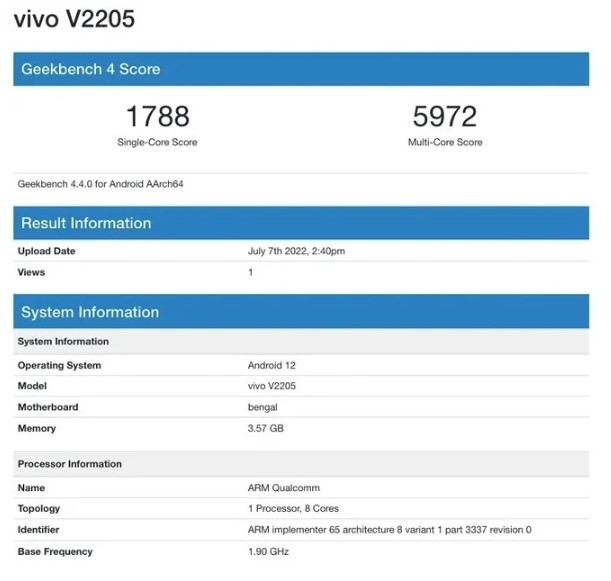Viewport: 611px width, 581px height.
Task: Select the July 7th 2022, 2:40pm value
Action: pos(297,251)
